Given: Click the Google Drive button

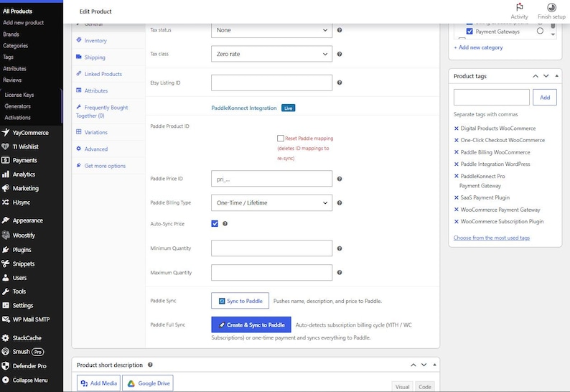Looking at the screenshot, I should pos(148,383).
